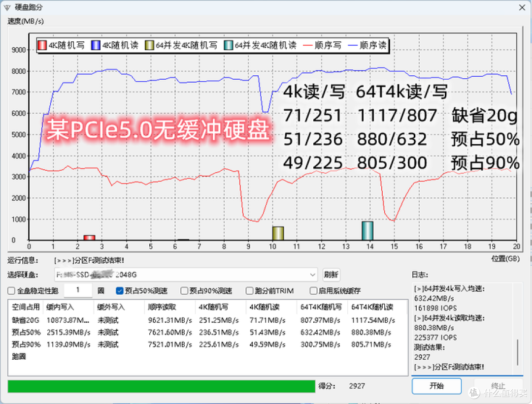The image size is (532, 404).
Task: Click the red 4K随机写 legend swatch
Action: pyautogui.click(x=42, y=45)
